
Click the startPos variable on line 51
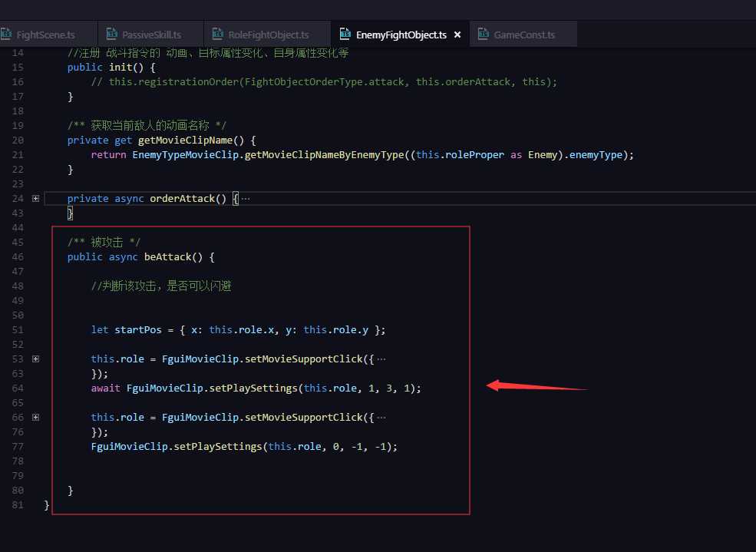coord(138,330)
